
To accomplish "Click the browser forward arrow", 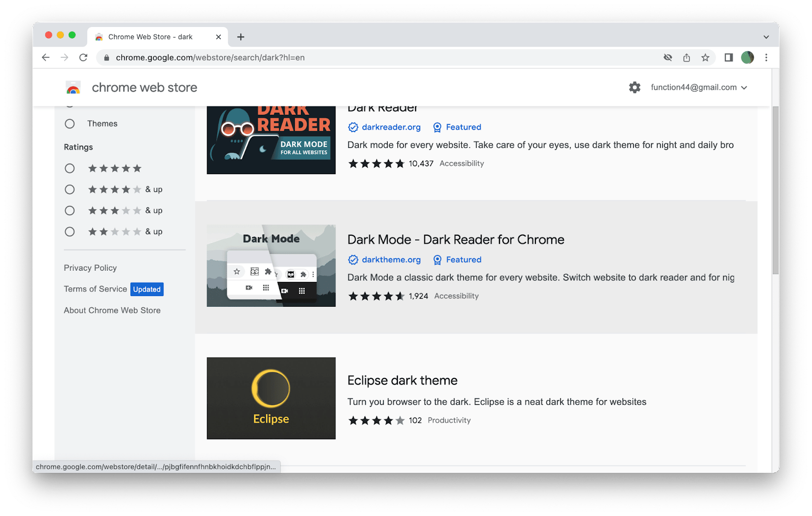I will click(64, 57).
